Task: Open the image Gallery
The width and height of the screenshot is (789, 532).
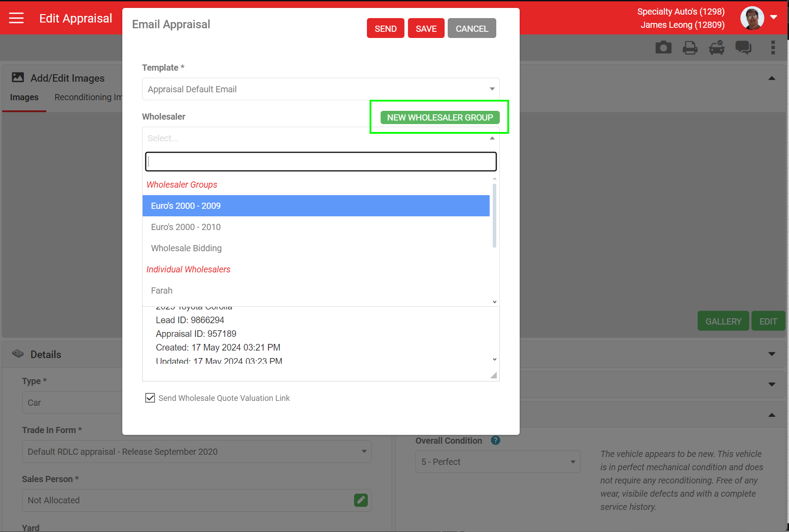Action: point(723,321)
